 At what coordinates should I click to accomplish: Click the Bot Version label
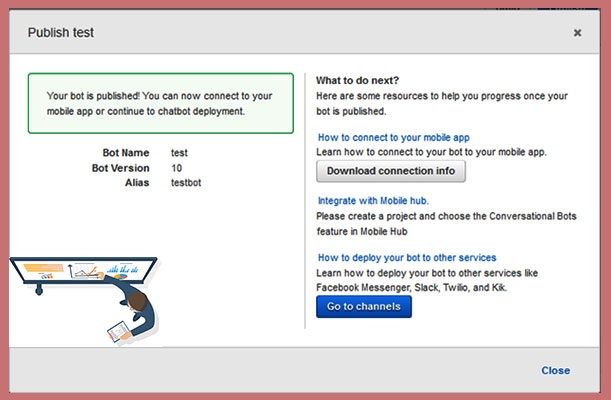coord(121,168)
